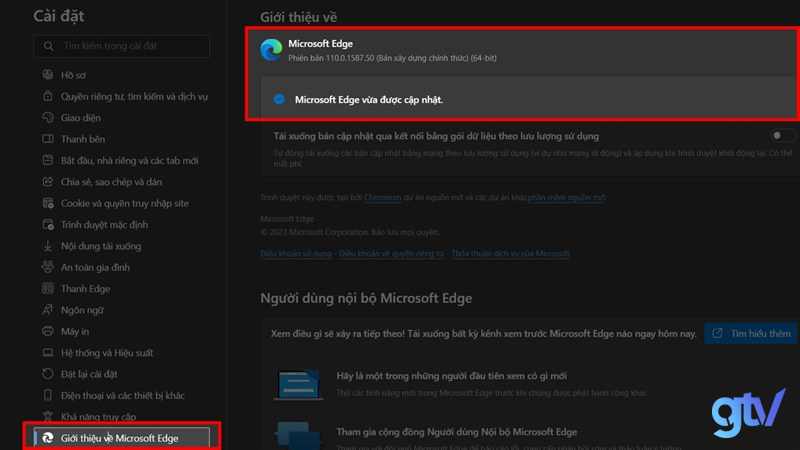Click the Bắt đầu, nhà riêng icon
This screenshot has height=450, width=800.
tap(47, 160)
